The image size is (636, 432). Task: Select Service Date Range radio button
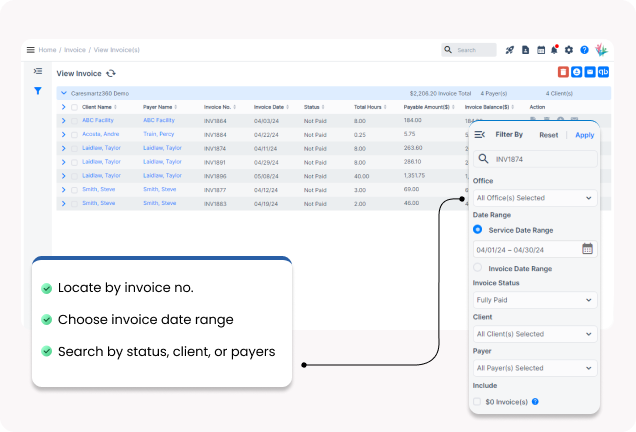point(477,230)
